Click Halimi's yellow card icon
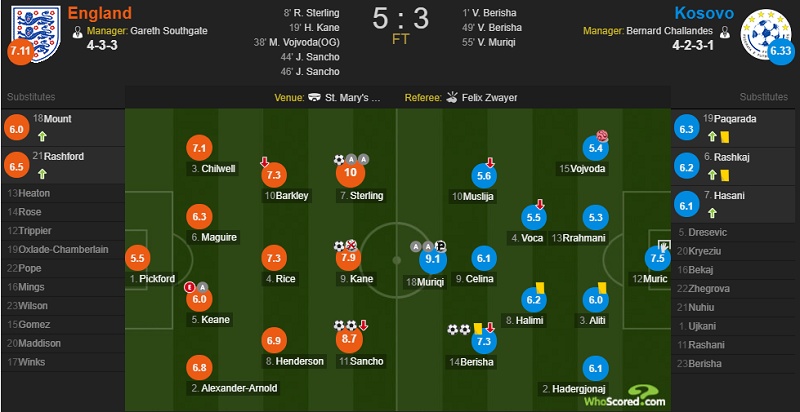 [538, 288]
